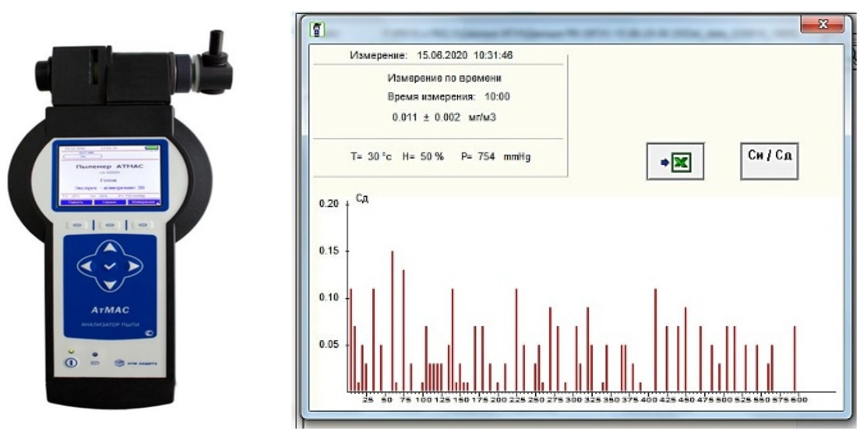868x436 pixels.
Task: Click the device power button
Action: (x=71, y=362)
